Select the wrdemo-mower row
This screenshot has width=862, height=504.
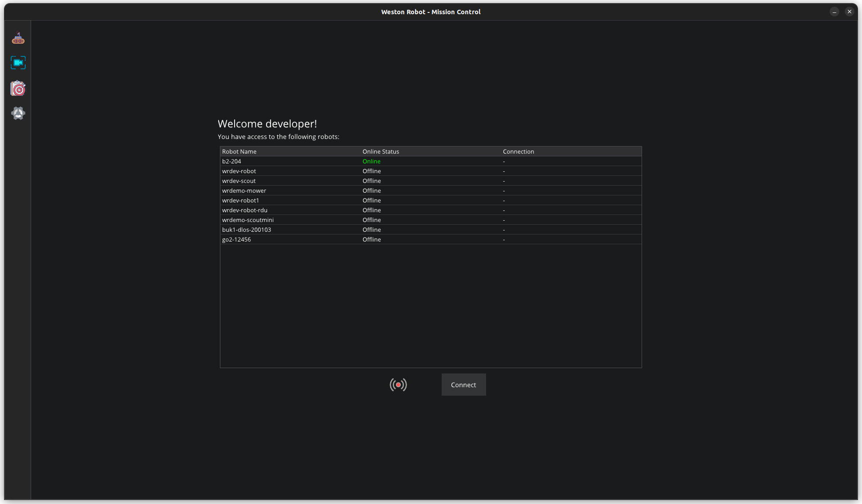click(431, 190)
